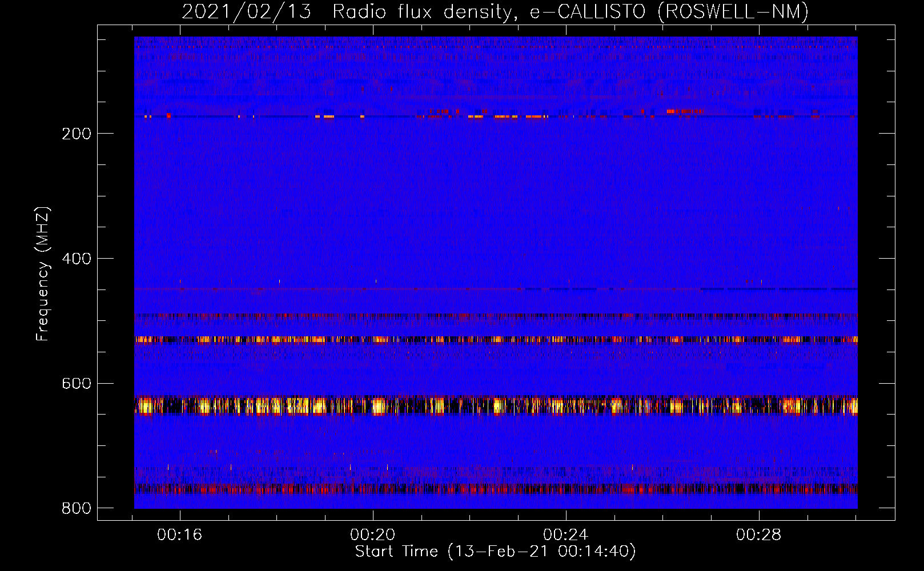This screenshot has height=571, width=924.
Task: Click the 800 frequency tick label
Action: click(77, 508)
